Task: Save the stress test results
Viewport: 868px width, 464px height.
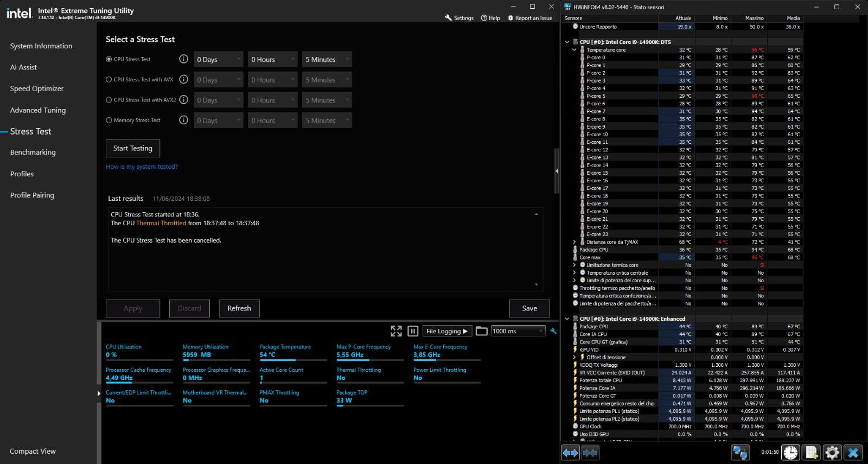Action: [529, 308]
